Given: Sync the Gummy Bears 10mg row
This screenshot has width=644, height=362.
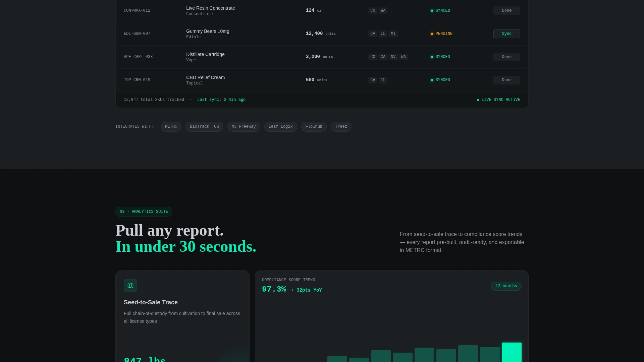Looking at the screenshot, I should coord(506,34).
